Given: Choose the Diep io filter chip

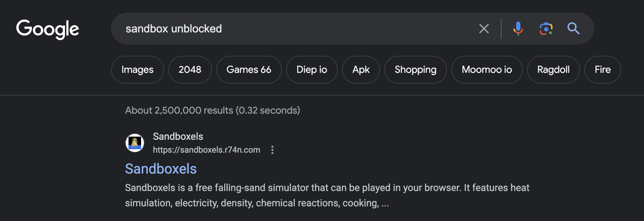Looking at the screenshot, I should pyautogui.click(x=312, y=70).
